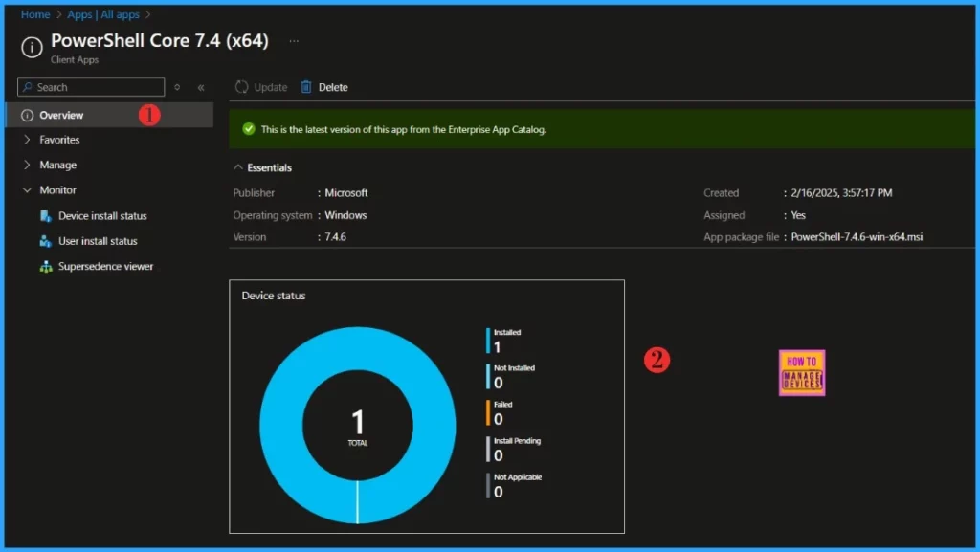Click the magnifier icon in Search box
980x552 pixels.
coord(28,87)
